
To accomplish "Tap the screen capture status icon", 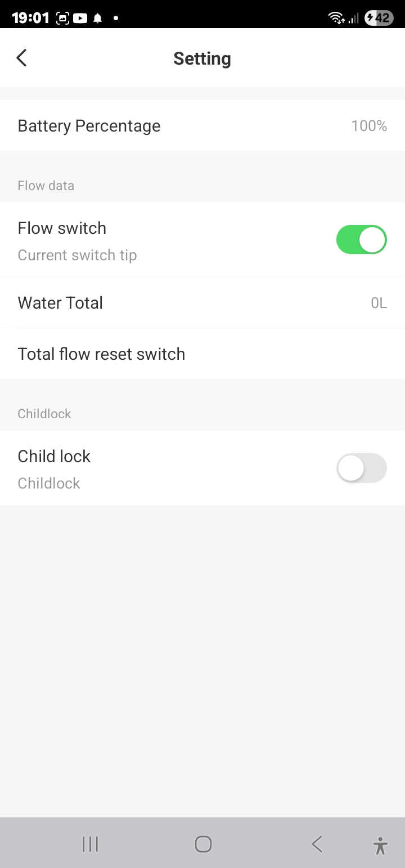I will coord(63,18).
